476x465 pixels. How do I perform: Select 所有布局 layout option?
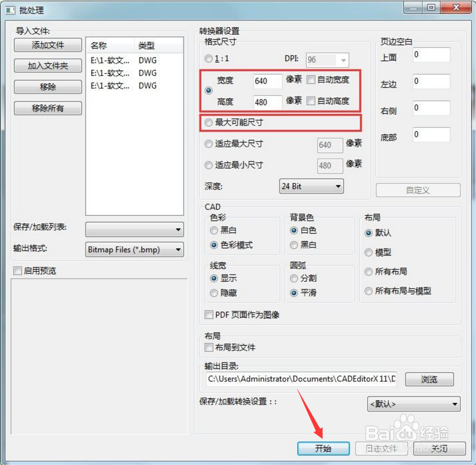[369, 272]
